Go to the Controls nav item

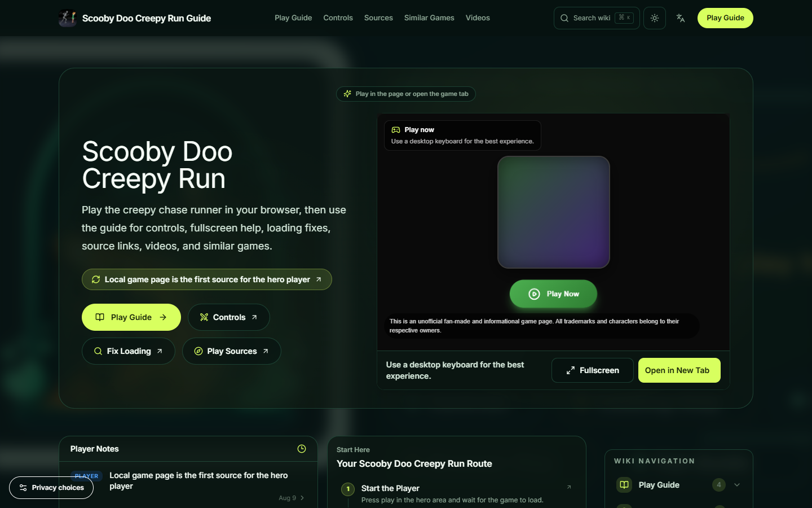[338, 18]
